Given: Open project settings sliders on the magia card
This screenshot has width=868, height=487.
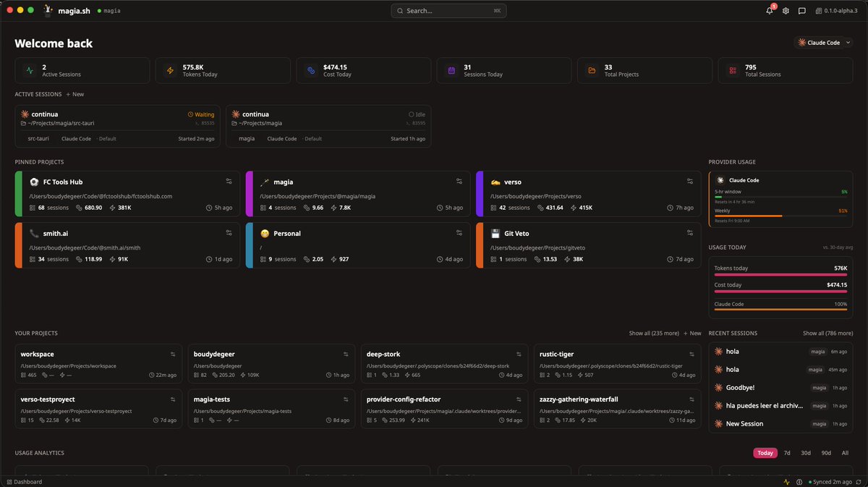Looking at the screenshot, I should [459, 182].
